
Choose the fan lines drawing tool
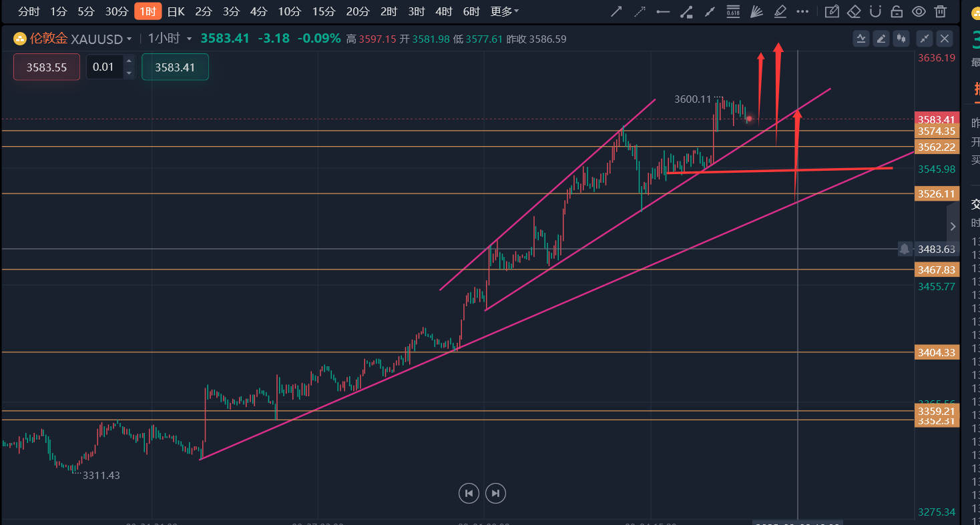click(x=756, y=11)
